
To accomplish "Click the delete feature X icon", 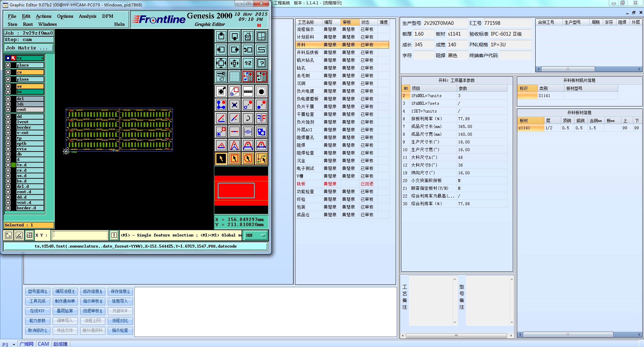I will (x=235, y=105).
